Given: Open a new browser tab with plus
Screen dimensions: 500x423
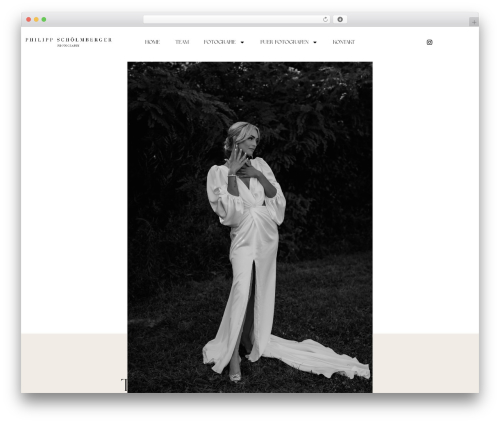Looking at the screenshot, I should (474, 22).
